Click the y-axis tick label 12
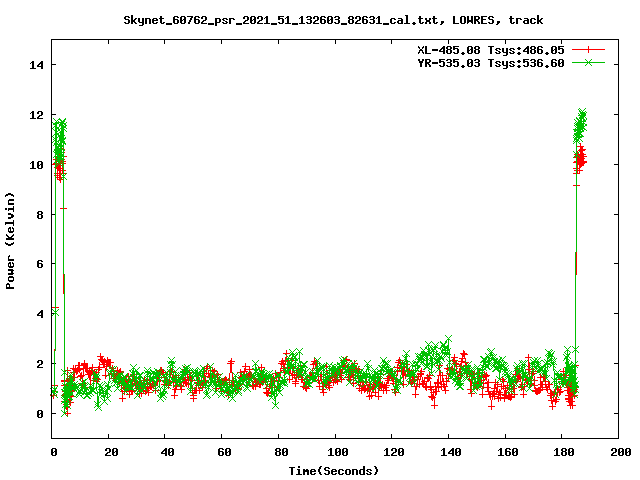Screen dimensions: 640x480 coord(36,115)
